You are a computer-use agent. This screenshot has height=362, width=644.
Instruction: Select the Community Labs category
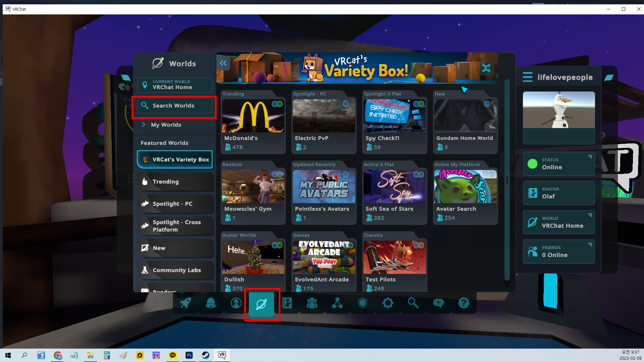click(x=175, y=270)
